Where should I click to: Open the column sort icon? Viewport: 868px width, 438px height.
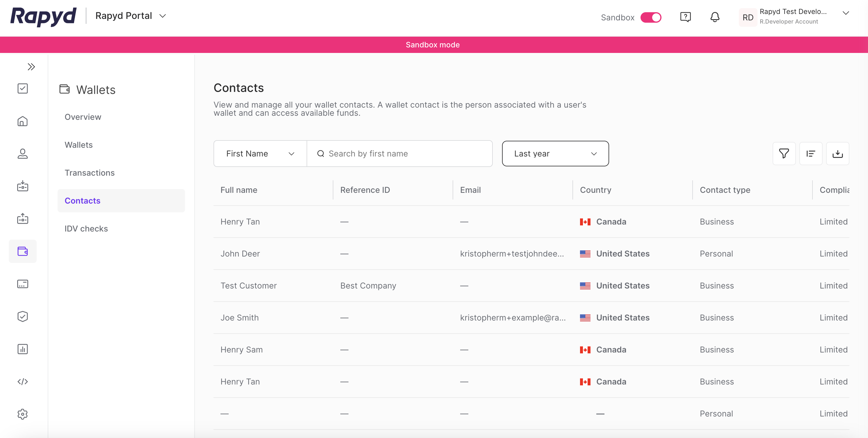(810, 154)
